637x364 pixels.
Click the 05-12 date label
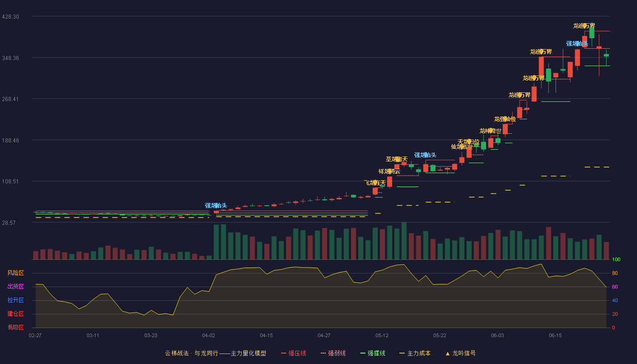tap(382, 335)
